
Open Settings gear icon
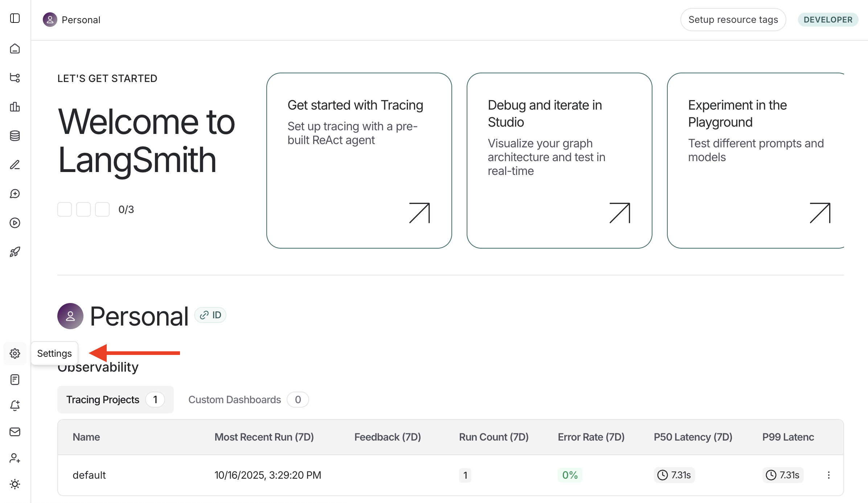[15, 353]
